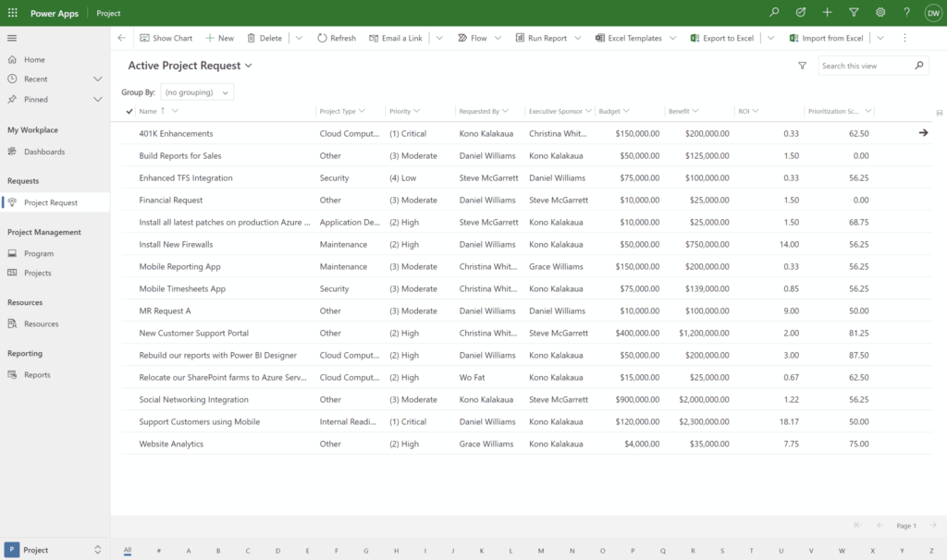Open the app launcher waffle icon
947x560 pixels.
[x=13, y=13]
